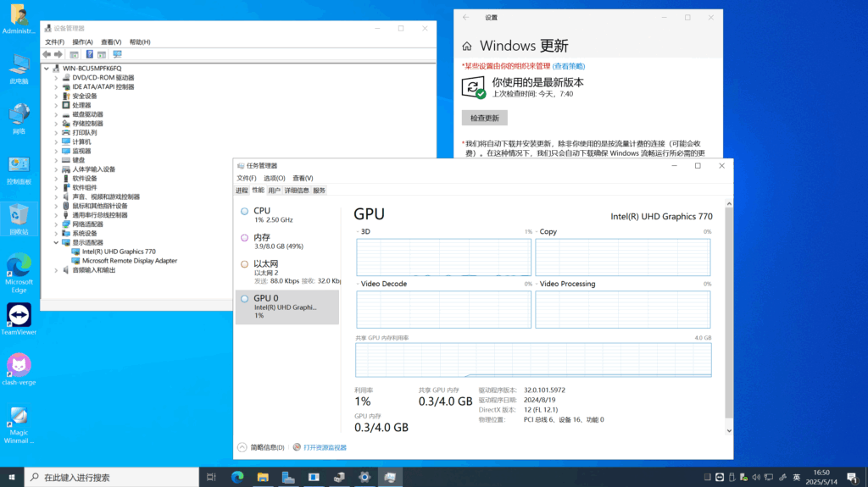Viewport: 868px width, 487px height.
Task: Select CPU in the performance sidebar
Action: point(287,215)
